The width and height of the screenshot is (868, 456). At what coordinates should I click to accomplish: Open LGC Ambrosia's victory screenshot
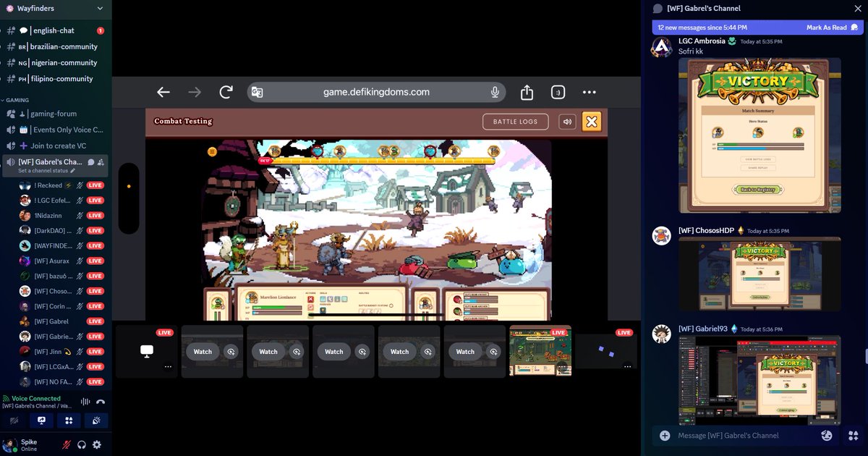[759, 135]
